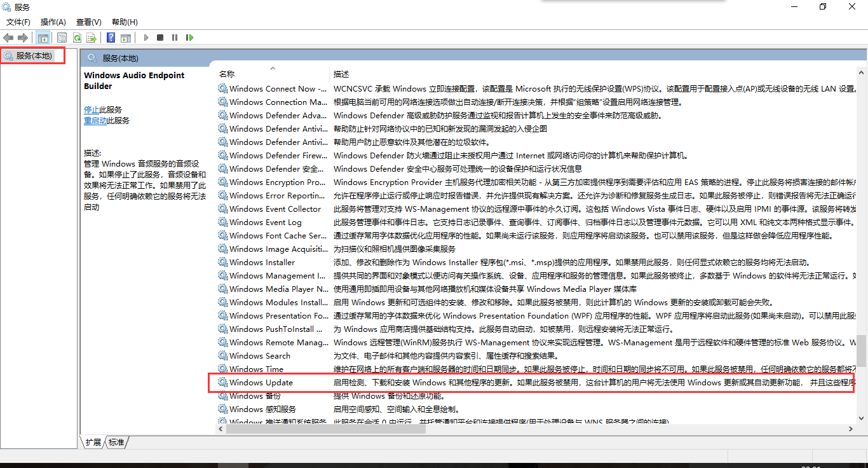Open the 帮助(H) menu
This screenshot has width=868, height=468.
coord(125,22)
